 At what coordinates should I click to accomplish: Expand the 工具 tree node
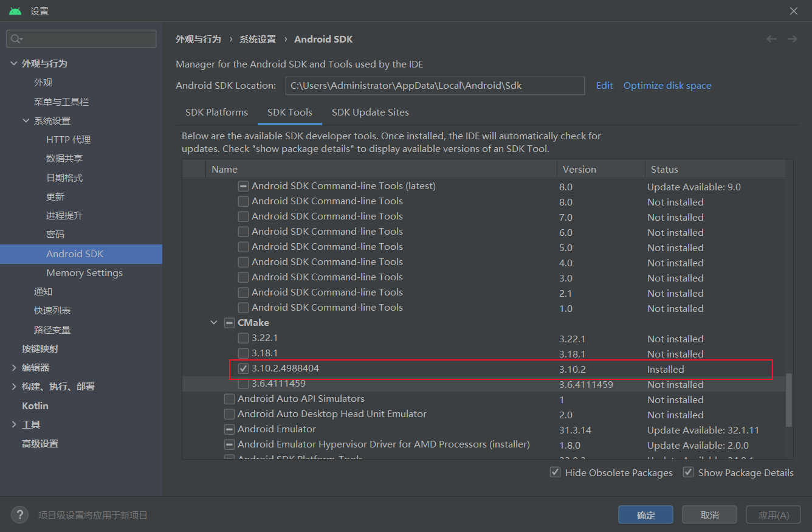(14, 424)
